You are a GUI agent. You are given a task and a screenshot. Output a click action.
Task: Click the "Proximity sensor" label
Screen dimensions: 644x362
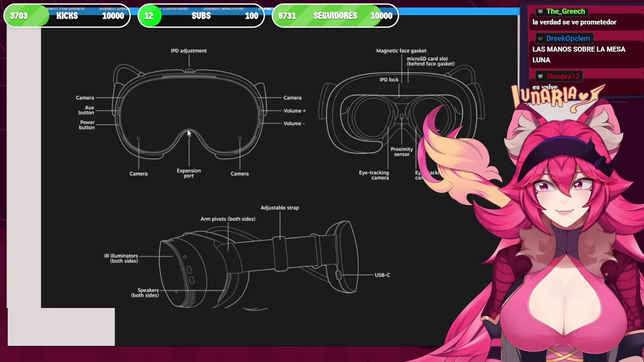pos(401,151)
